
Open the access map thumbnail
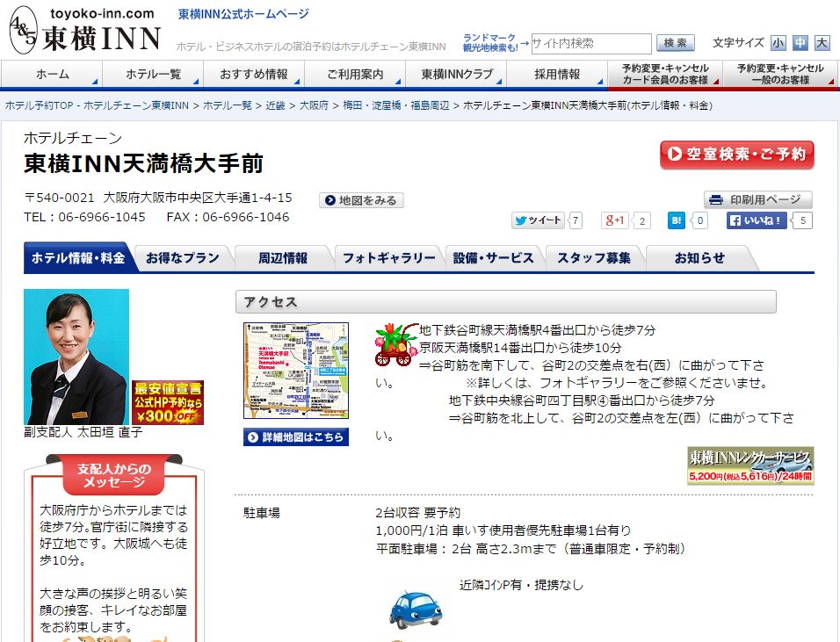pos(296,371)
